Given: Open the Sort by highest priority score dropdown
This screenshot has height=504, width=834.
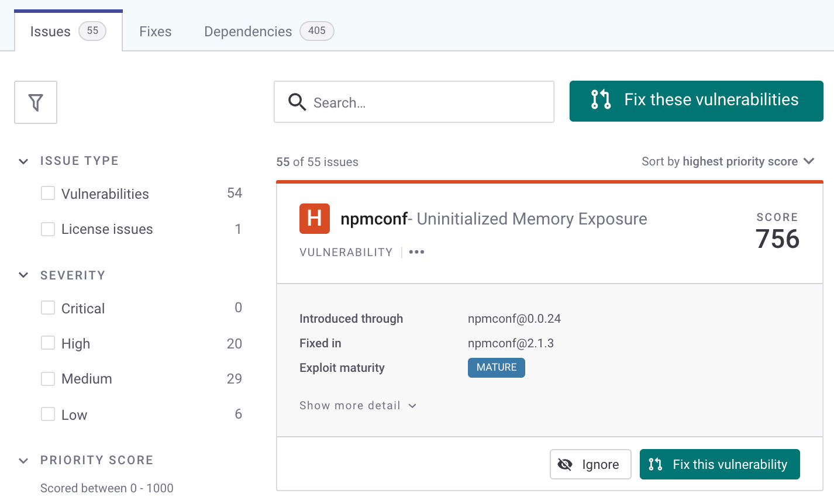Looking at the screenshot, I should click(x=727, y=161).
